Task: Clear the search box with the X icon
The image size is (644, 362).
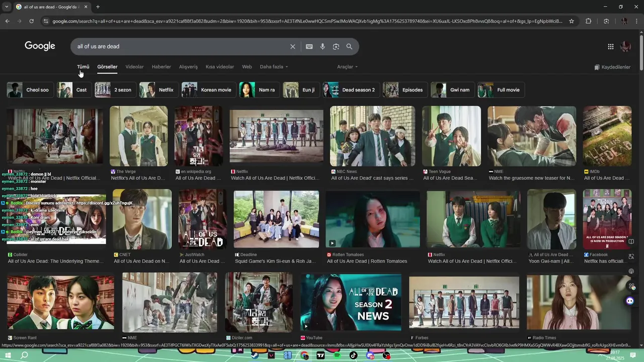Action: tap(293, 46)
